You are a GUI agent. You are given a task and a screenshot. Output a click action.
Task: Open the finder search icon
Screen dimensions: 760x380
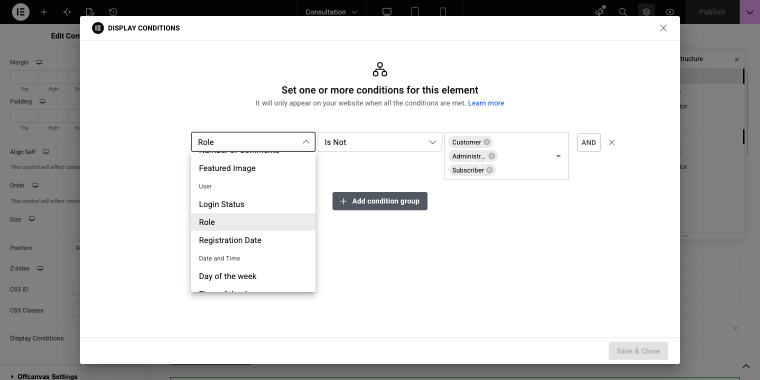click(x=623, y=12)
